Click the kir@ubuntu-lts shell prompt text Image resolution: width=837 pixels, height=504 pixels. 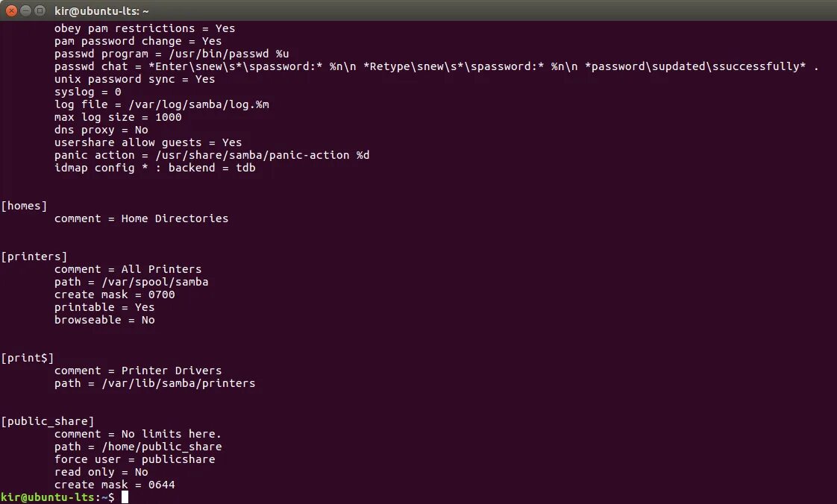(57, 497)
